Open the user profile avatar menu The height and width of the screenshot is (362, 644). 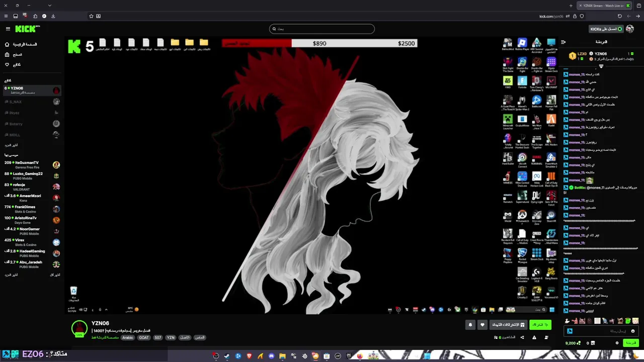coord(630,29)
